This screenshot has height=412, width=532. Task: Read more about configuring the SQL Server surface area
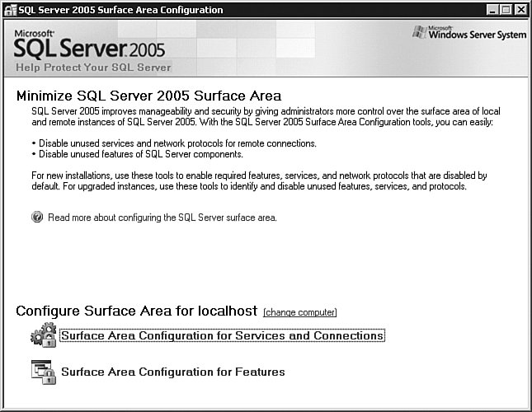(x=162, y=218)
